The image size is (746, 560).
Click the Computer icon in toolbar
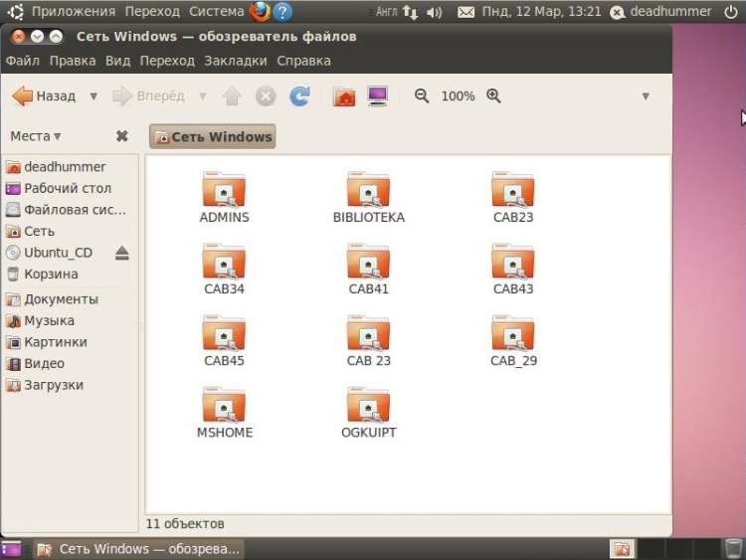[x=377, y=96]
